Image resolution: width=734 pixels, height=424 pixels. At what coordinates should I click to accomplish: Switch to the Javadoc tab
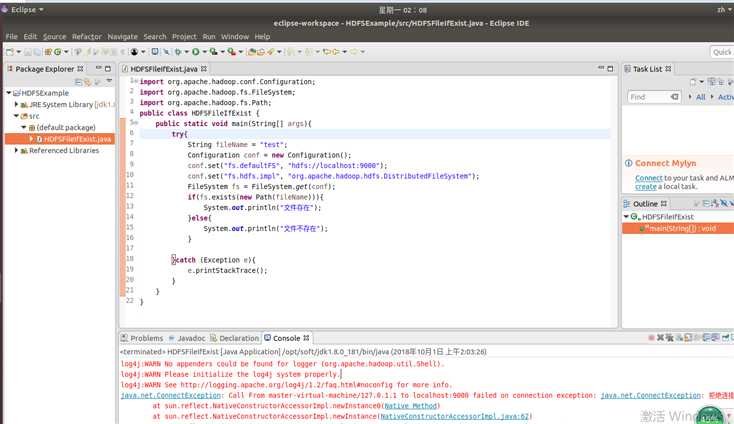(191, 338)
